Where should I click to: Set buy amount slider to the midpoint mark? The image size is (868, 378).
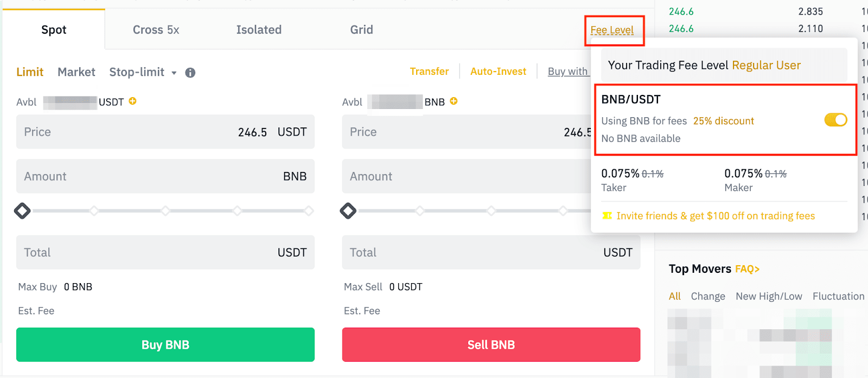(x=165, y=210)
